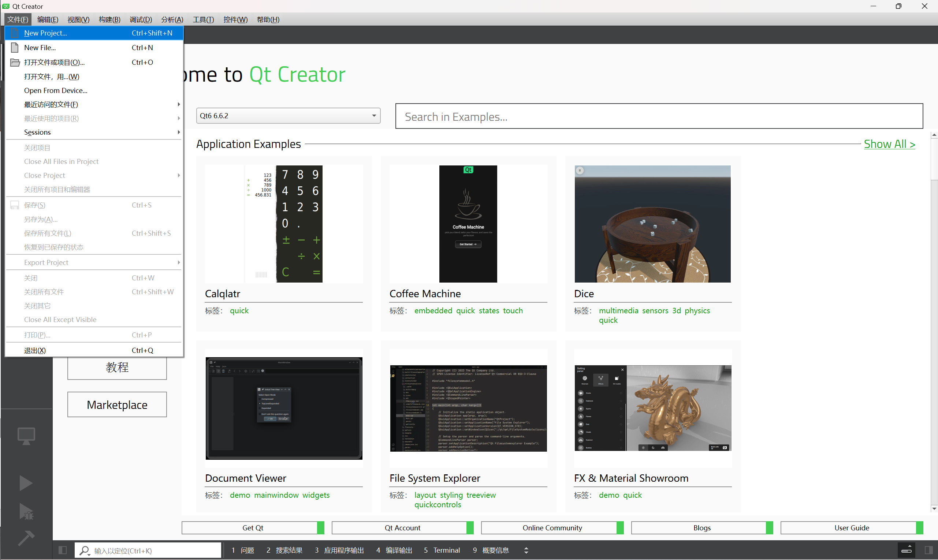The height and width of the screenshot is (560, 938).
Task: Expand the Sessions submenu
Action: 179,132
